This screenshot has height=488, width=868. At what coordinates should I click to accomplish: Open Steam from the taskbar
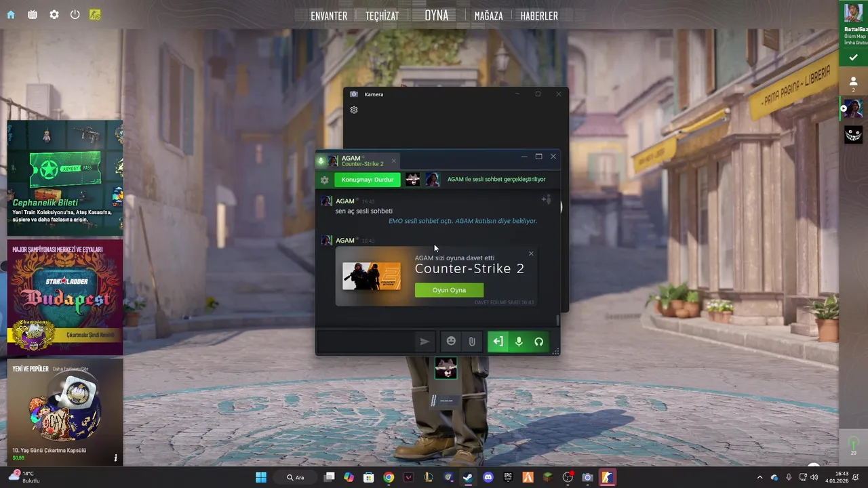click(468, 477)
